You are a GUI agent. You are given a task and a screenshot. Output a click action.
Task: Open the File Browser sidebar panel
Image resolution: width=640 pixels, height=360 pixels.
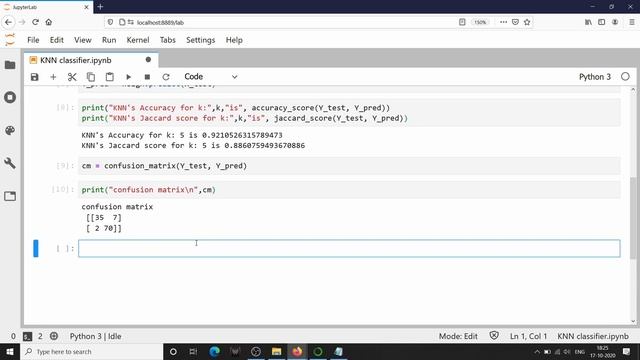(x=10, y=65)
